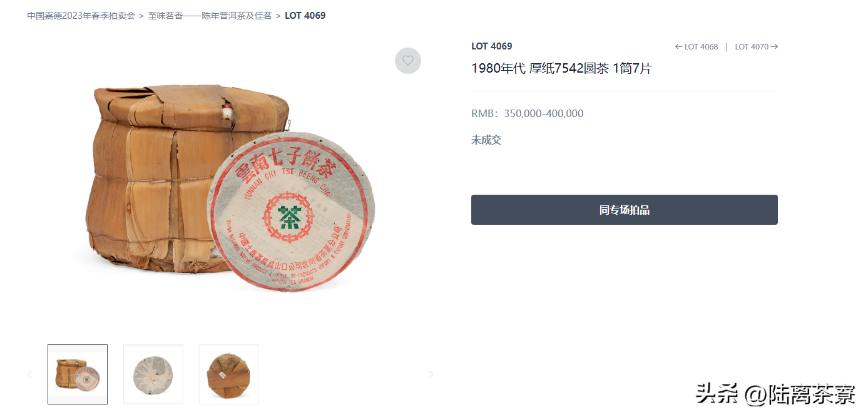Click the 未成交 status label
868x417 pixels.
coord(486,140)
